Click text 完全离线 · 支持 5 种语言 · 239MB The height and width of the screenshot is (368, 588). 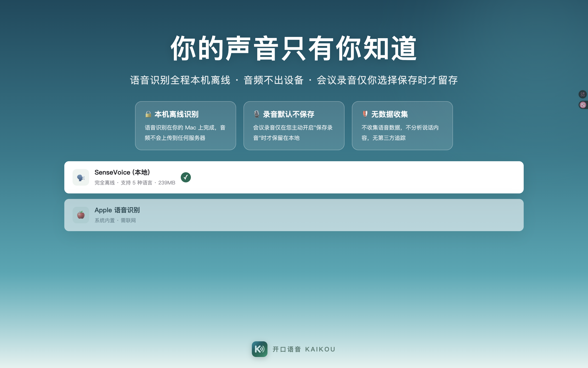[135, 183]
